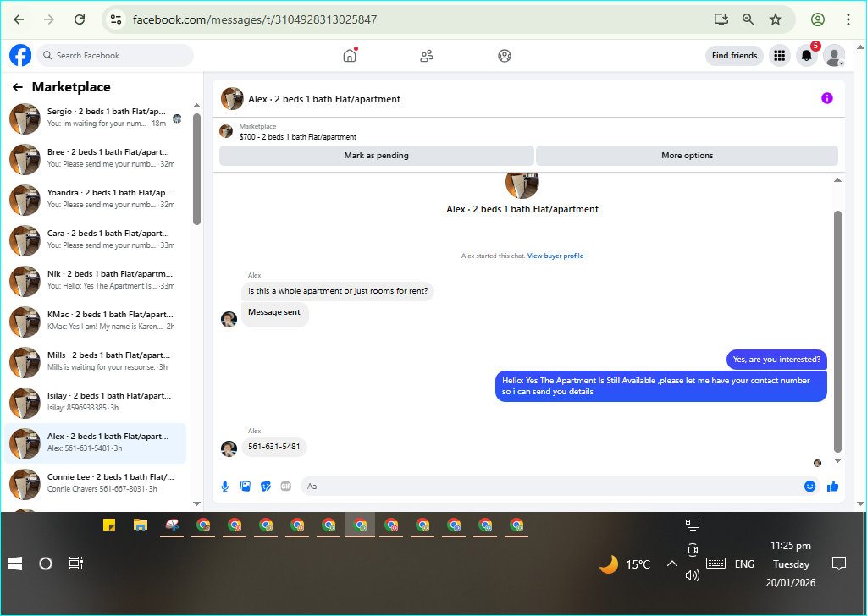Open the Groups icon in top navigation
Screen dimensions: 867x616
pyautogui.click(x=505, y=56)
